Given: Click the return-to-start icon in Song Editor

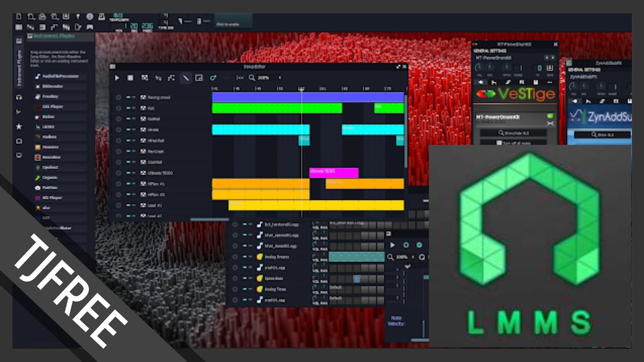Looking at the screenshot, I should pos(240,78).
